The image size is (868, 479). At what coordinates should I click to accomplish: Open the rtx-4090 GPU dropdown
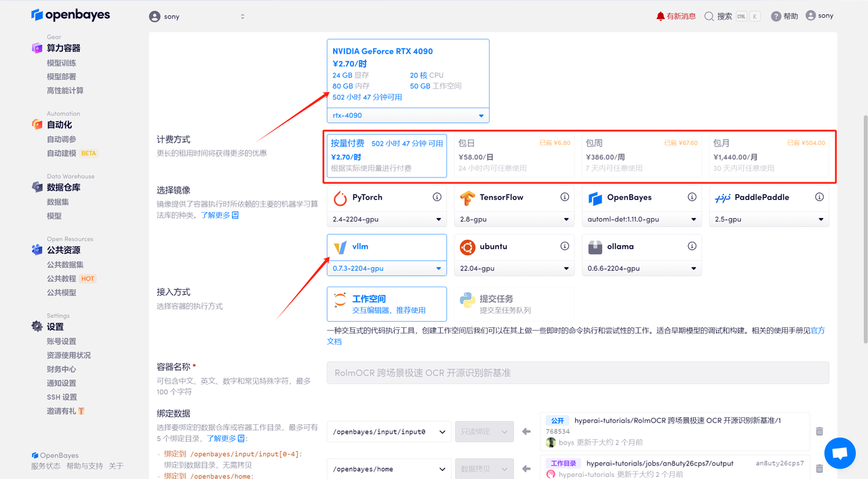click(408, 115)
